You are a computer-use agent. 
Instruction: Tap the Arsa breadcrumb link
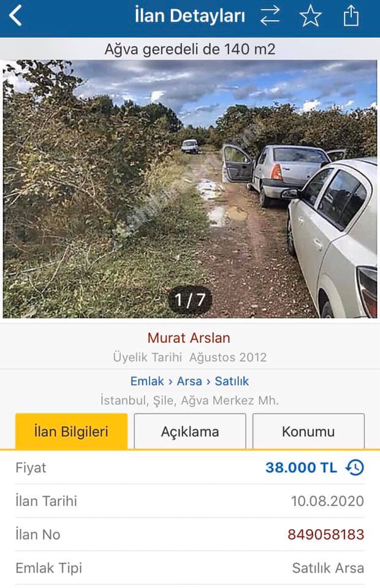coord(189,381)
